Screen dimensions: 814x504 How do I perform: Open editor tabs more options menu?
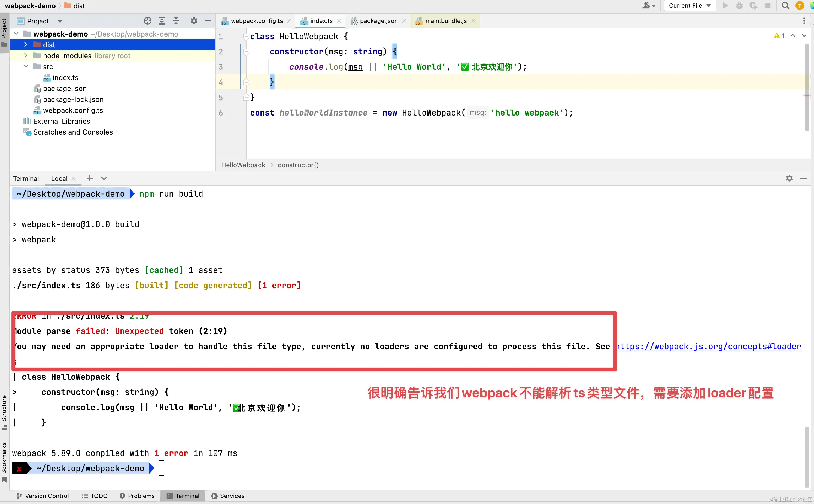(804, 21)
